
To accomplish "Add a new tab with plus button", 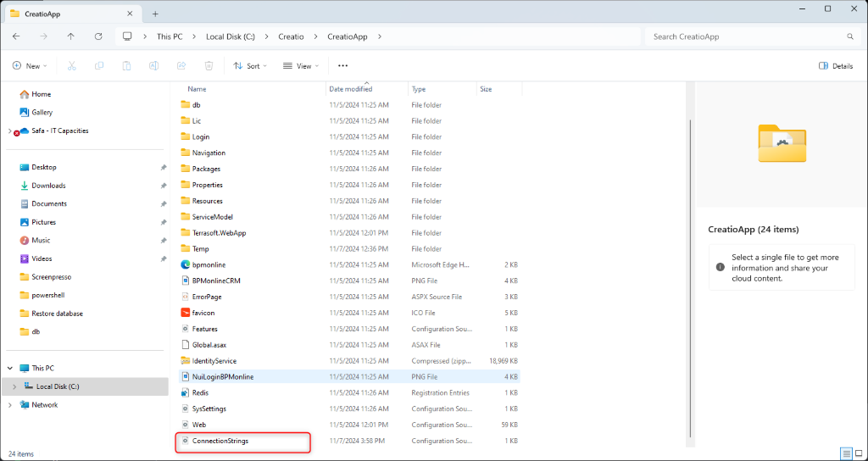I will (x=156, y=14).
